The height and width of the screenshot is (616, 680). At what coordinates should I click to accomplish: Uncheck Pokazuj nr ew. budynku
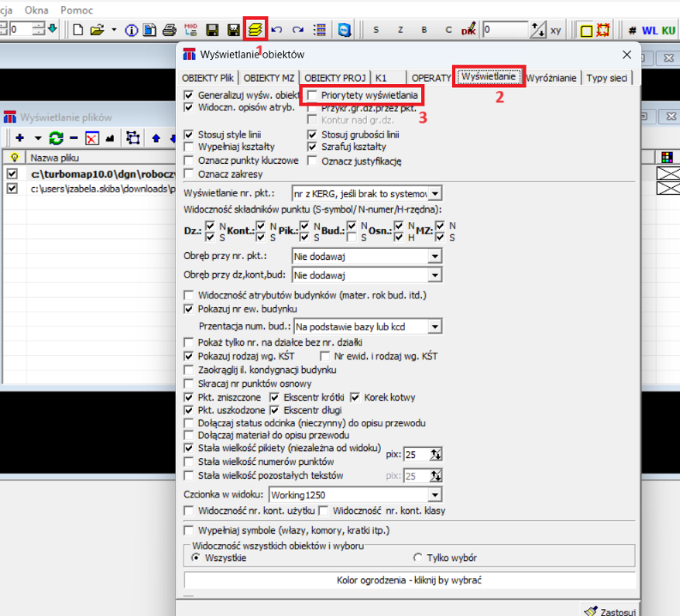[190, 309]
